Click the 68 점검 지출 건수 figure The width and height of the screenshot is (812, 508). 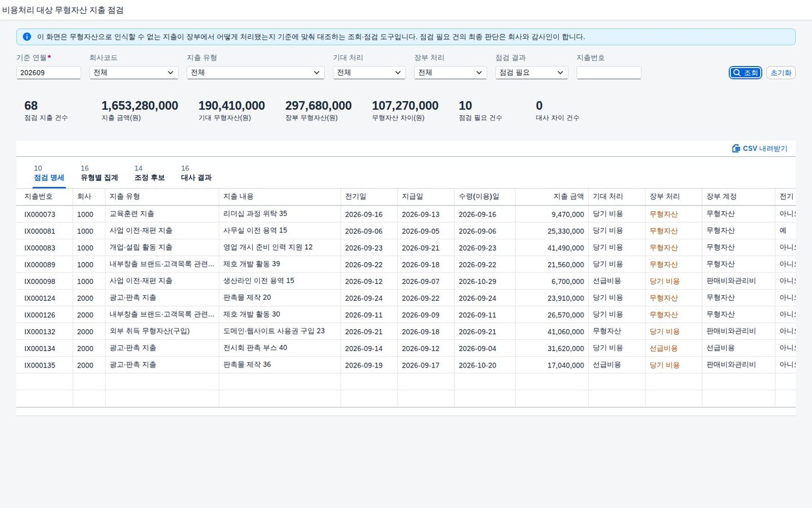point(31,106)
